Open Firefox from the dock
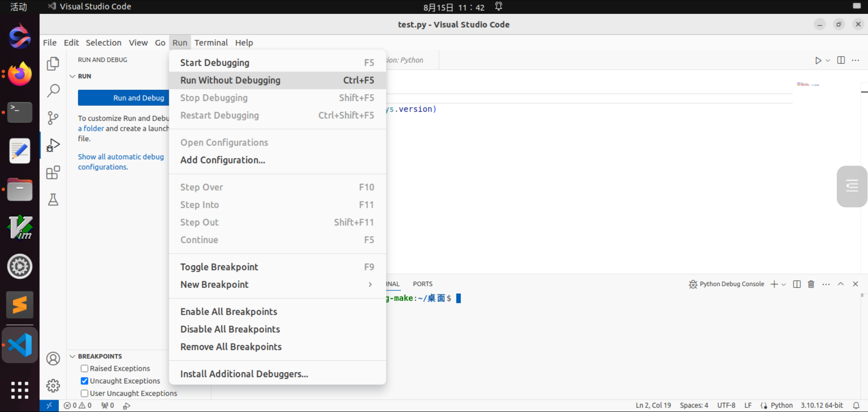 point(20,74)
